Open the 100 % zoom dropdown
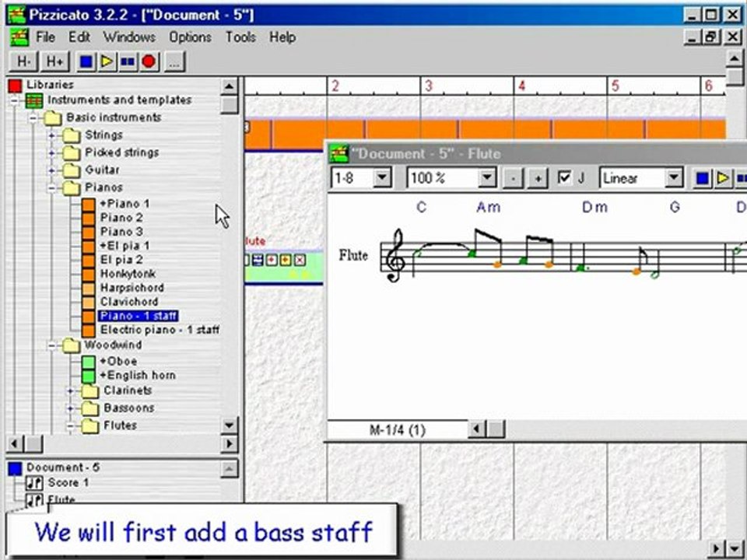This screenshot has width=747, height=560. pos(487,178)
